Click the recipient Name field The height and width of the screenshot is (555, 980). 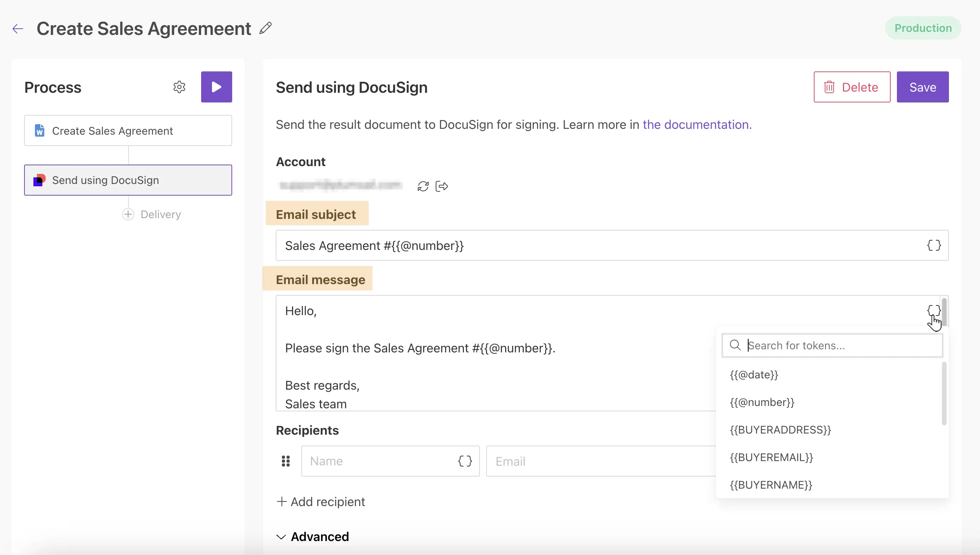390,461
